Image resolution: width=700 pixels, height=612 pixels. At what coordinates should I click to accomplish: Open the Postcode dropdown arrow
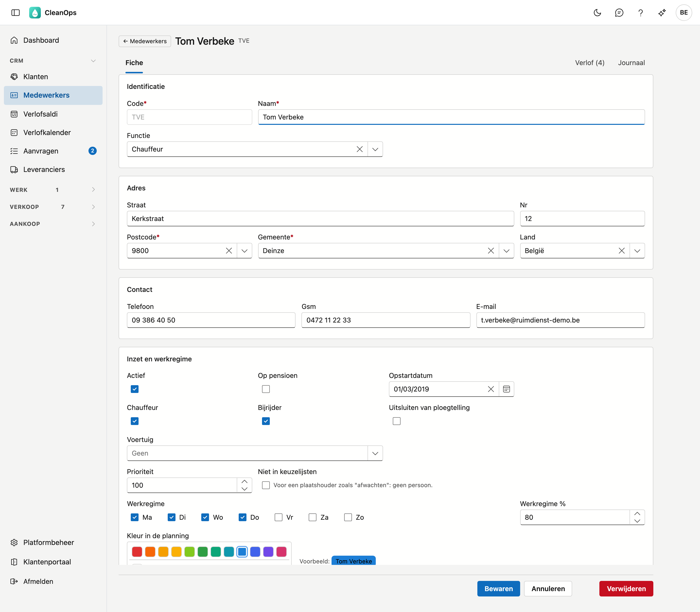click(244, 251)
